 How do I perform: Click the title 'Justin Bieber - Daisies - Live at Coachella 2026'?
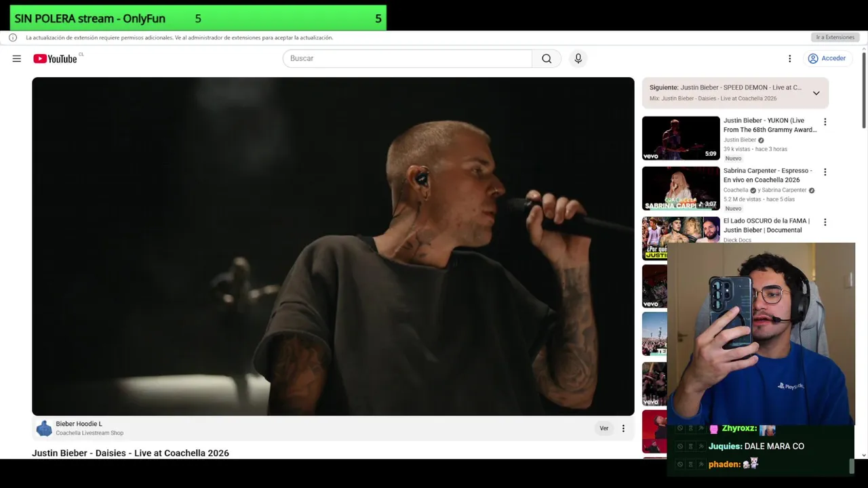130,453
